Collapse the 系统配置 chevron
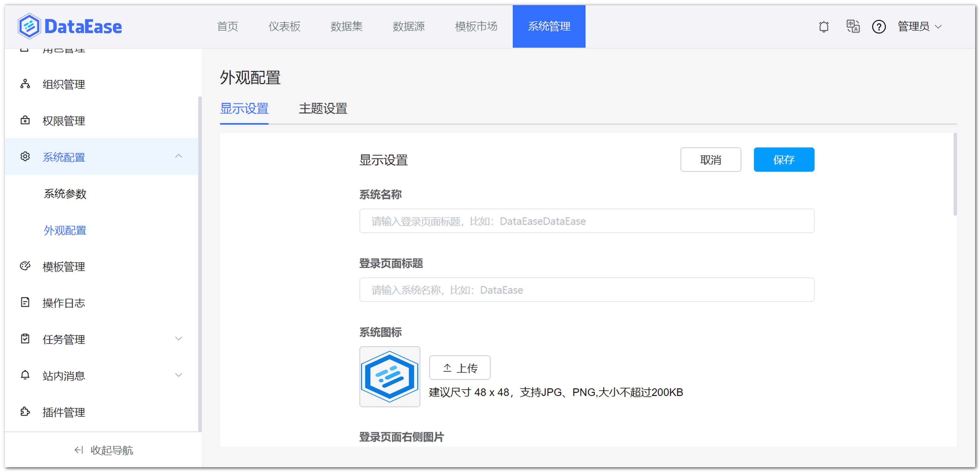The image size is (980, 472). pyautogui.click(x=178, y=156)
